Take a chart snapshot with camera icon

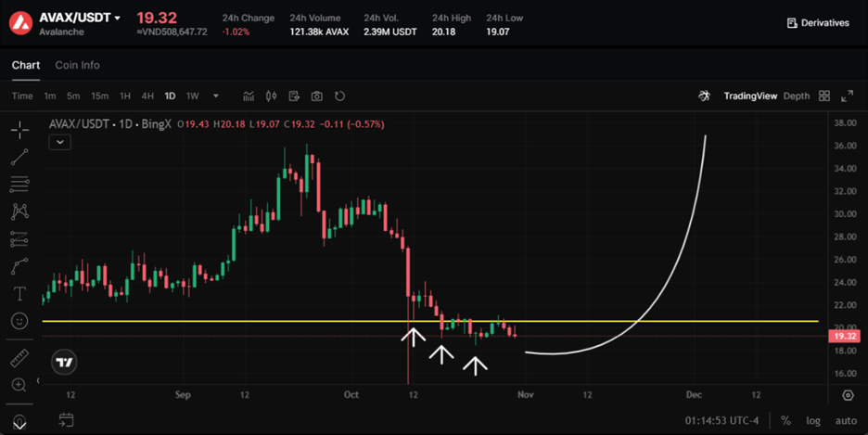pos(316,96)
